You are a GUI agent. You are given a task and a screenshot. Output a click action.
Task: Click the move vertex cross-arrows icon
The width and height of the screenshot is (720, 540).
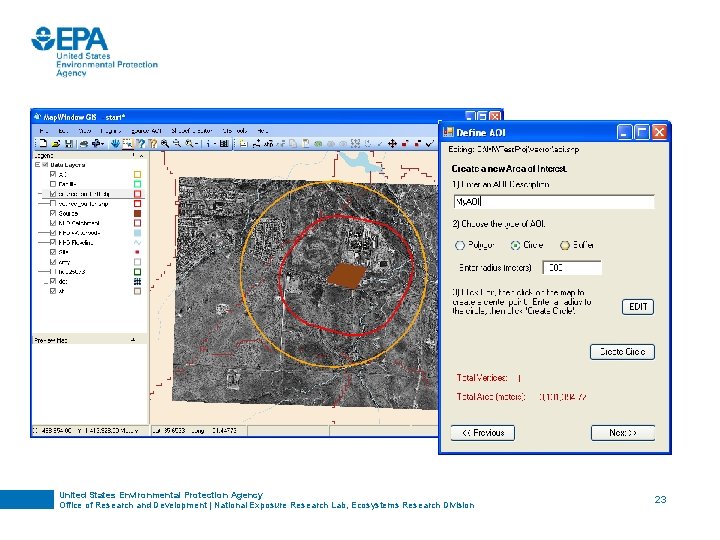[x=392, y=144]
